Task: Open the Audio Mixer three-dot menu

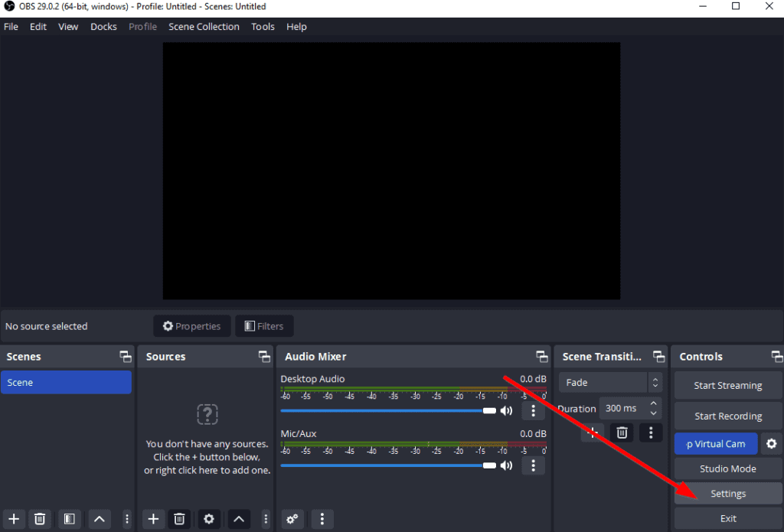Action: click(x=322, y=519)
